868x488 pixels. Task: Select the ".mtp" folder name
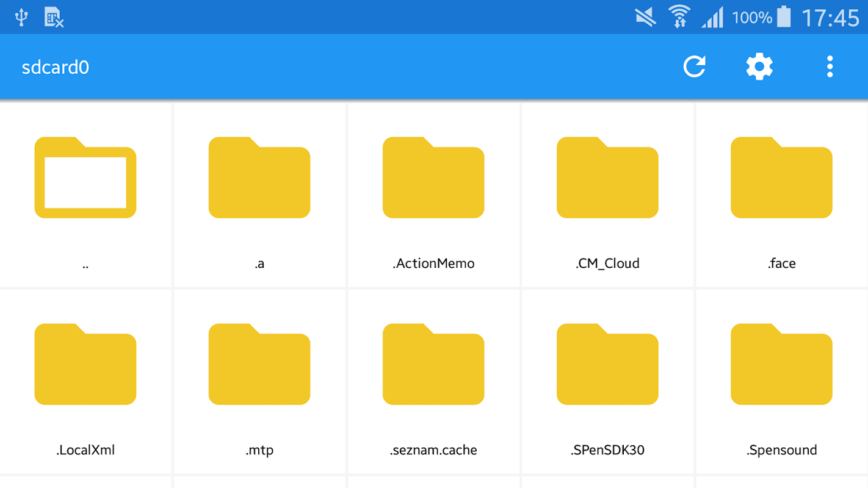point(259,451)
